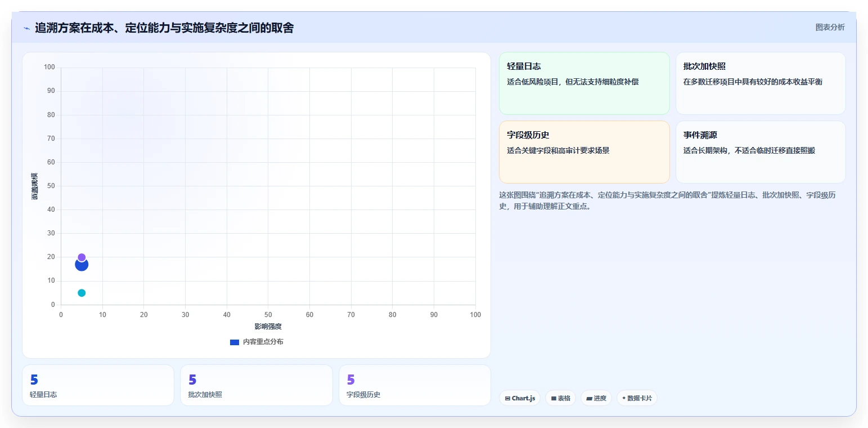This screenshot has width=868, height=428.
Task: Click the text 在多数迁移项目中具有较好的成本收益平衡
Action: pos(753,82)
